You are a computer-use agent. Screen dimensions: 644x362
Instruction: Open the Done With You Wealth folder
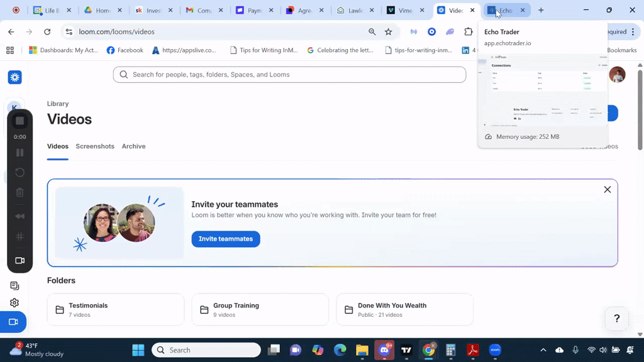pyautogui.click(x=404, y=309)
